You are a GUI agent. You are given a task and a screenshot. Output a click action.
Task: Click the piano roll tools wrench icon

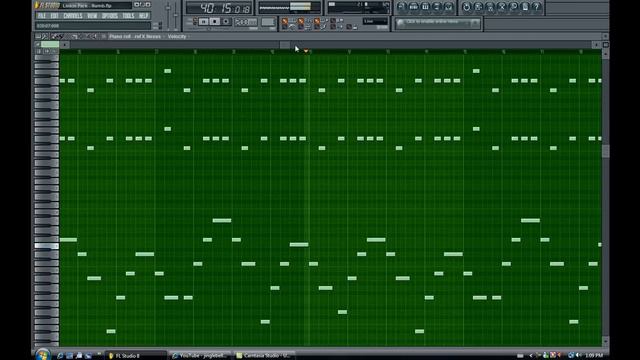click(44, 36)
